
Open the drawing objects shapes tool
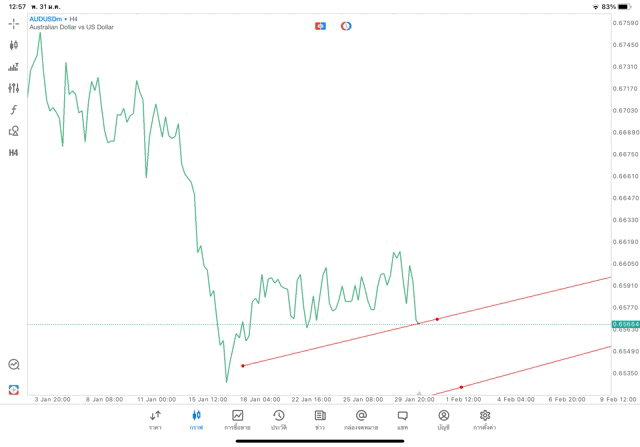tap(13, 131)
